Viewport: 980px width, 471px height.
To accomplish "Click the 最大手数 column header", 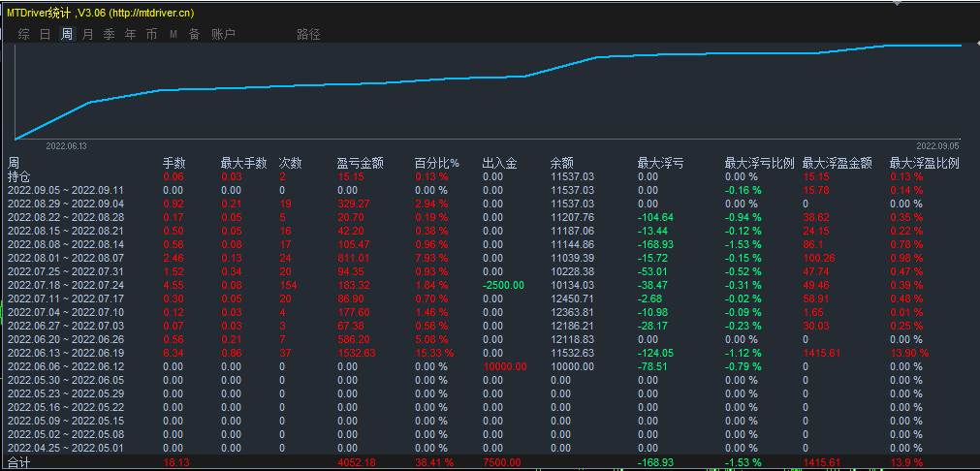I will pyautogui.click(x=243, y=164).
